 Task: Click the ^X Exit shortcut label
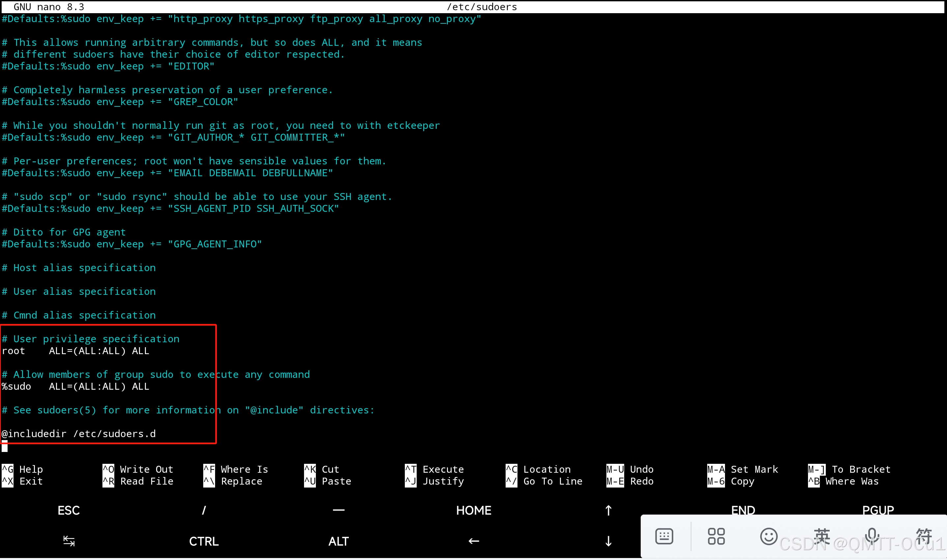pyautogui.click(x=22, y=482)
